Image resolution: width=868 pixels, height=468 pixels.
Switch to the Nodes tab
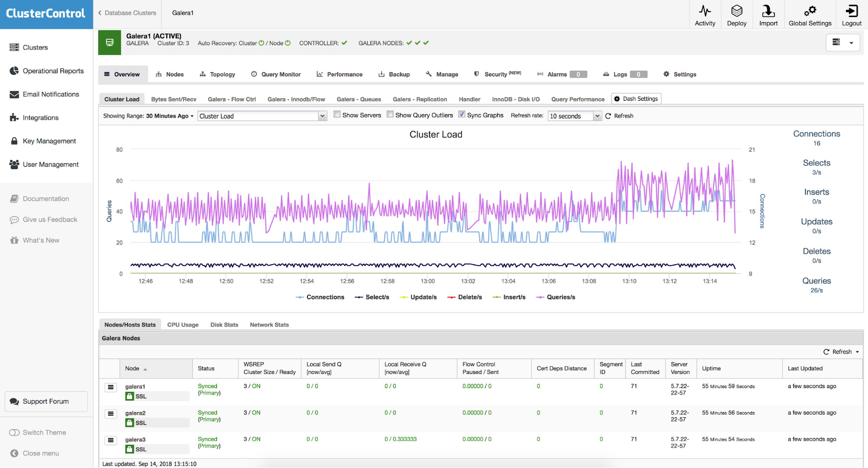(x=170, y=74)
